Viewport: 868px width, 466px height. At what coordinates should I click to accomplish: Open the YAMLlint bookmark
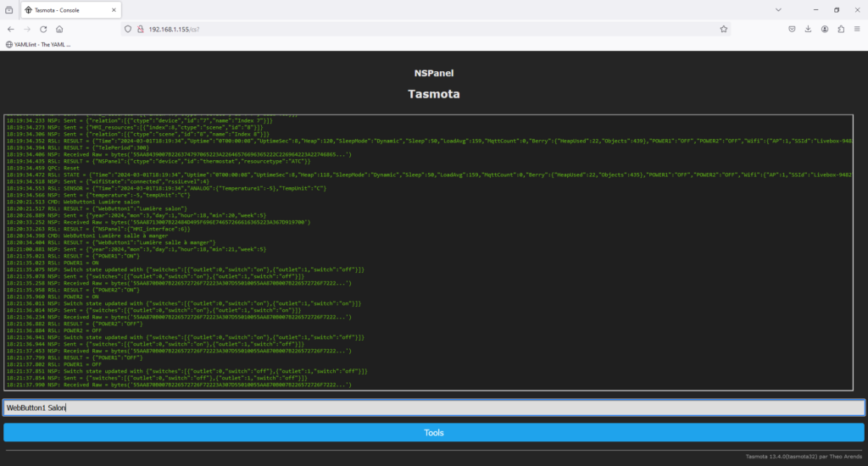pos(38,44)
